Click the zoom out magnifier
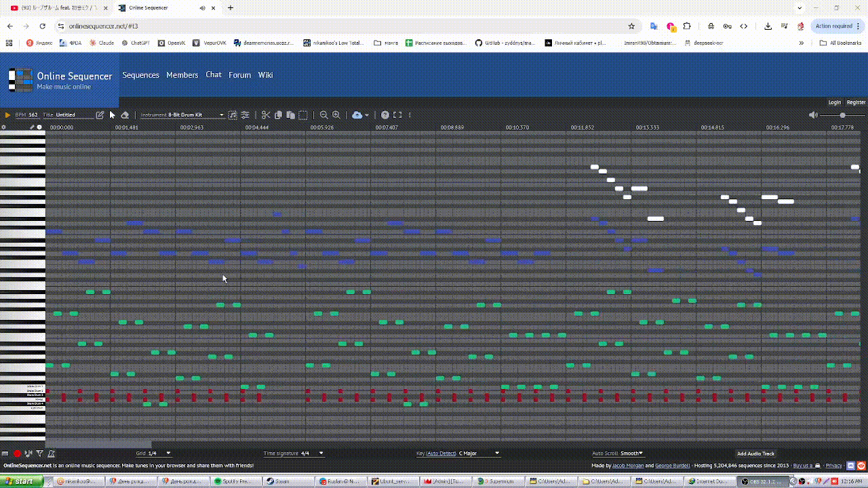868x488 pixels. [323, 115]
